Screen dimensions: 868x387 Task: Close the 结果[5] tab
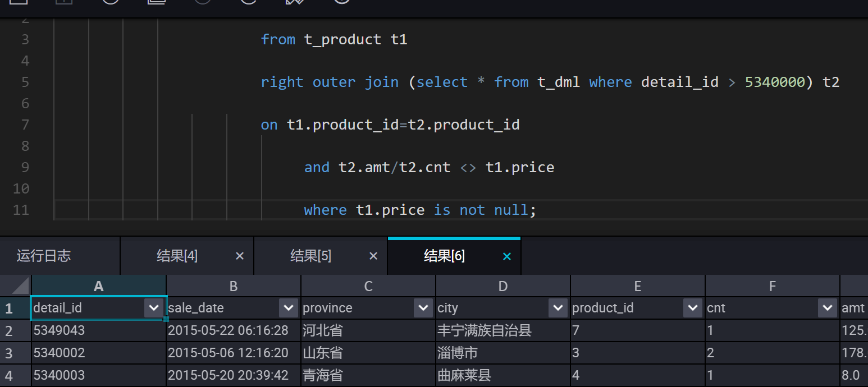tap(373, 256)
